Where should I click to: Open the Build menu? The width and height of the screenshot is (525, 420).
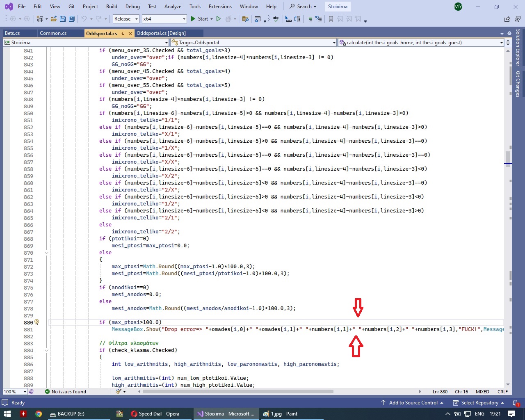point(112,7)
